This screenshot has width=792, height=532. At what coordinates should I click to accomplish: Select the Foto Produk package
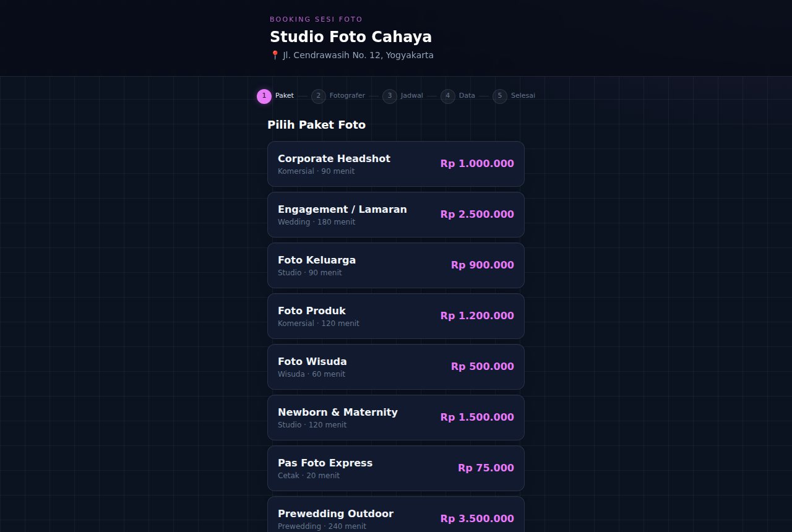[396, 316]
